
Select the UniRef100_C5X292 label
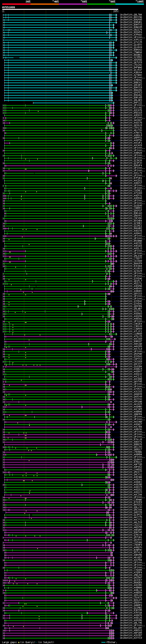[131, 65]
